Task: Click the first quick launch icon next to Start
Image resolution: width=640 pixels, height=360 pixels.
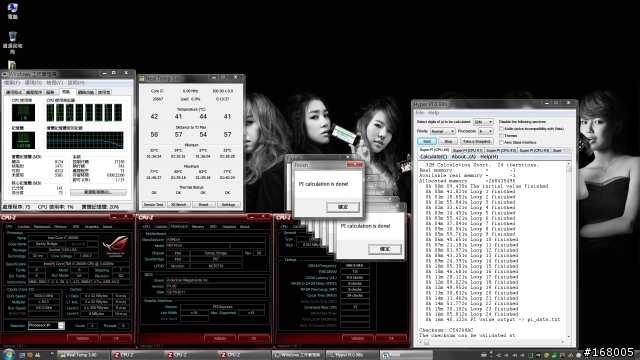Action: (x=22, y=355)
